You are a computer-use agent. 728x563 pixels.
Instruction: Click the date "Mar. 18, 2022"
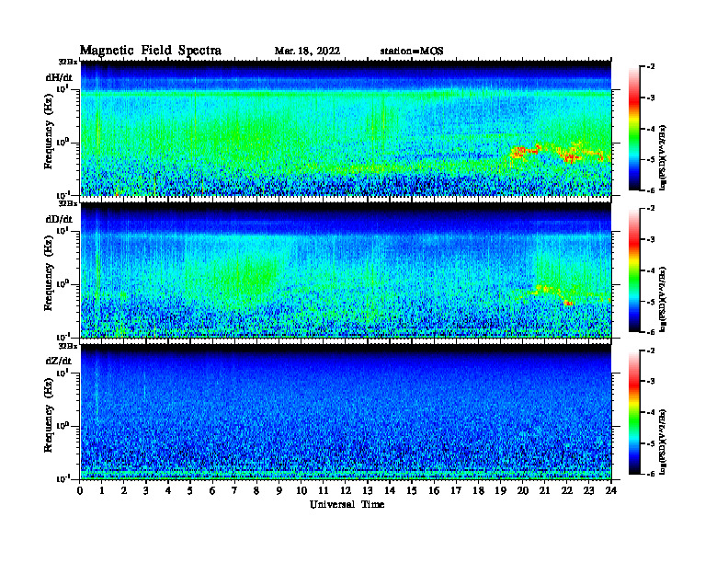point(307,52)
